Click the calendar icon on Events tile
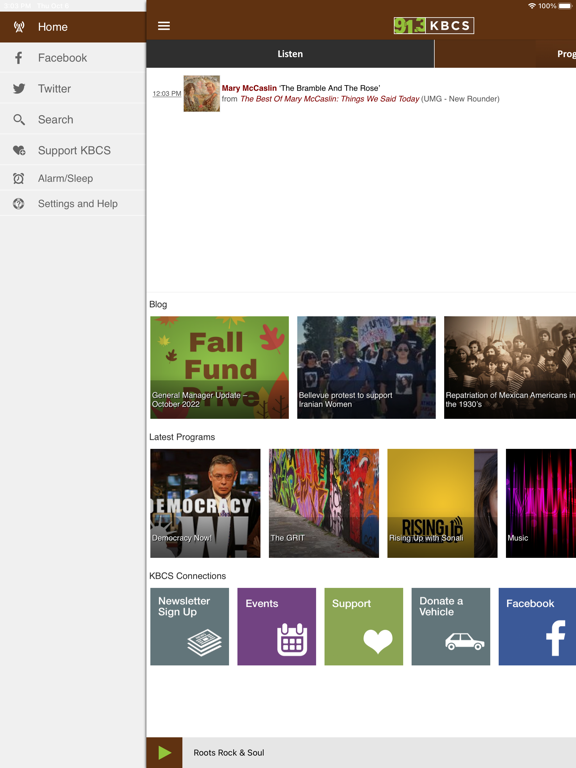The height and width of the screenshot is (768, 576). click(x=292, y=640)
